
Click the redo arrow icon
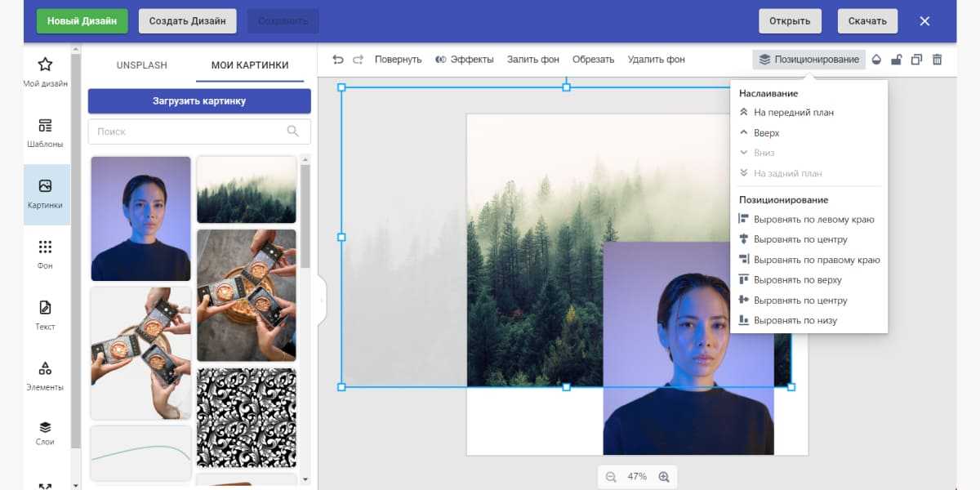pos(359,60)
